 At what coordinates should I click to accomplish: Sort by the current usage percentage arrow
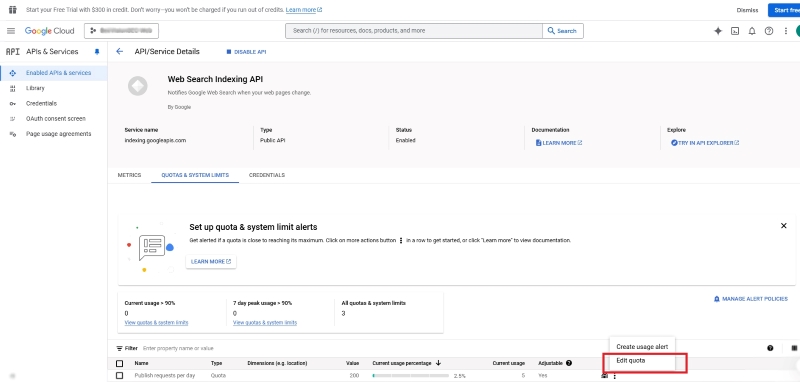click(x=438, y=363)
